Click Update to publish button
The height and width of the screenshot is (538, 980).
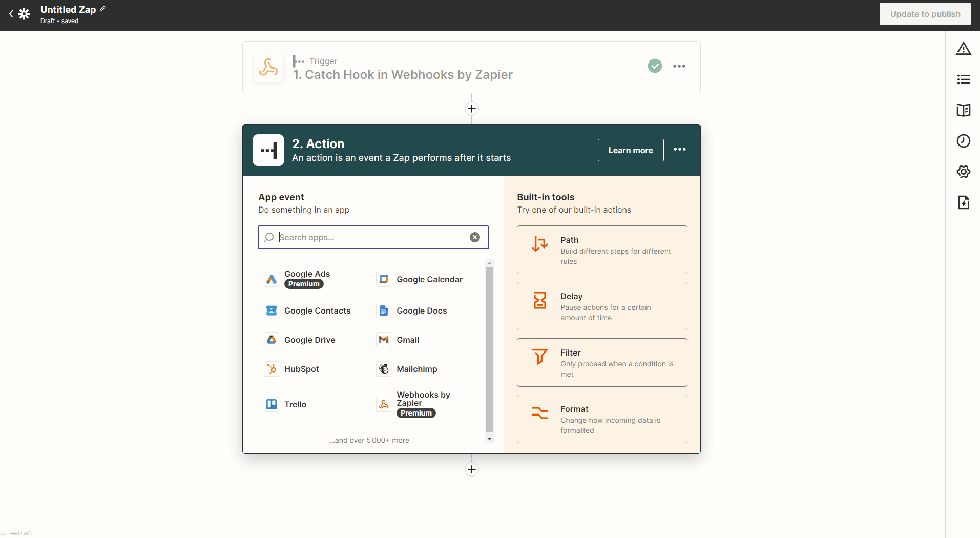[925, 14]
